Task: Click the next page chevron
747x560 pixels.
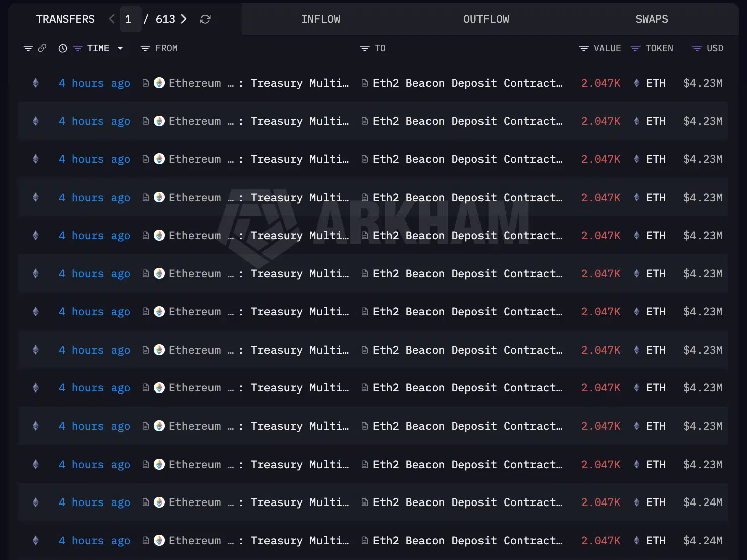Action: point(184,19)
